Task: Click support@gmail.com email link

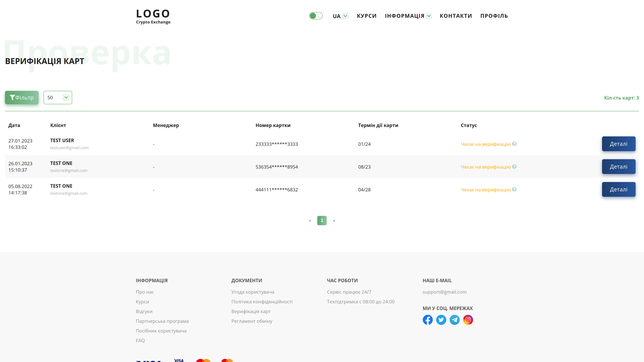Action: [444, 292]
